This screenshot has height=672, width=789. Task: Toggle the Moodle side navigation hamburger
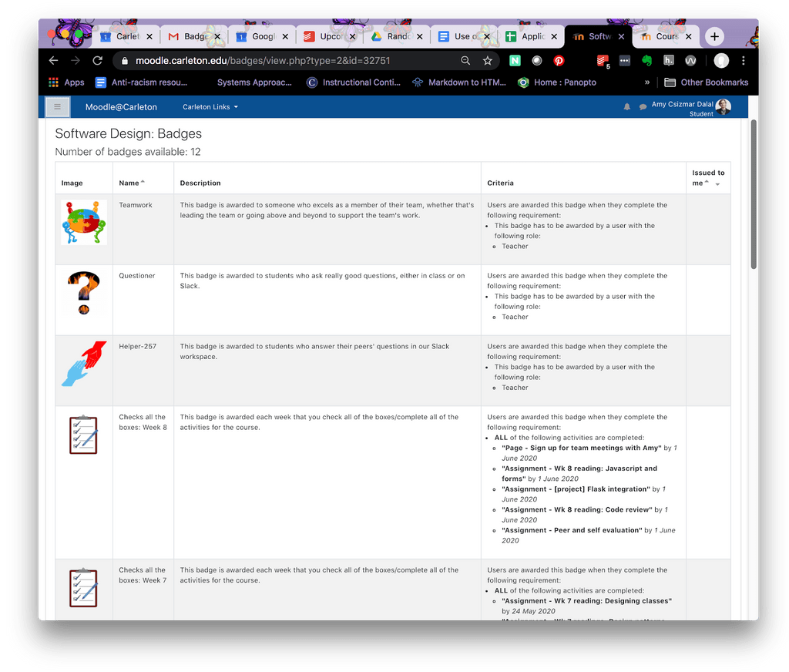(x=57, y=106)
